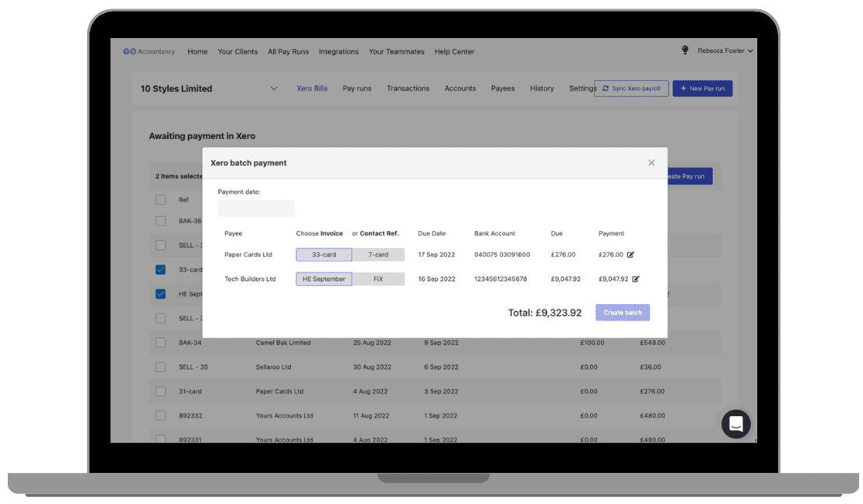863x504 pixels.
Task: Click the lightbulb icon in the header
Action: (685, 50)
